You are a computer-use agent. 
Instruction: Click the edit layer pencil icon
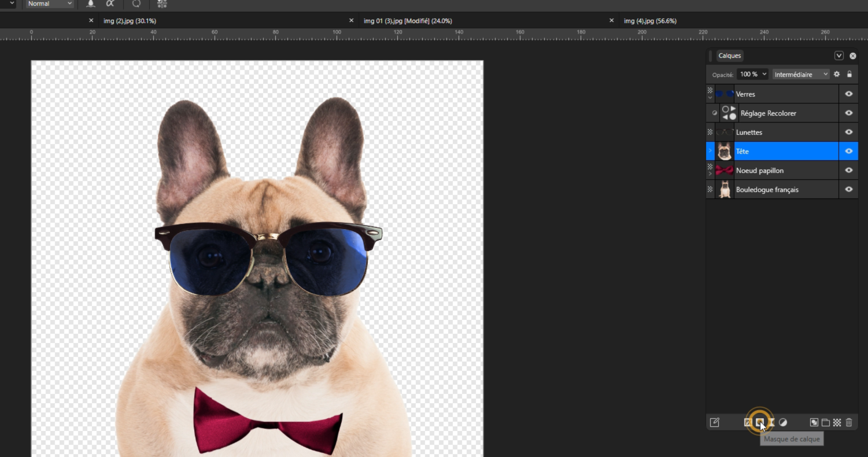pos(715,422)
